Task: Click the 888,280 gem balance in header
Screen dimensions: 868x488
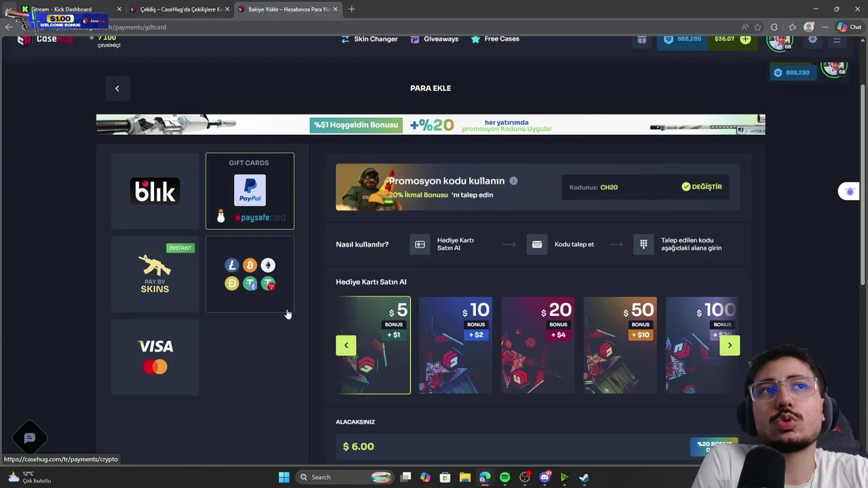Action: [683, 39]
